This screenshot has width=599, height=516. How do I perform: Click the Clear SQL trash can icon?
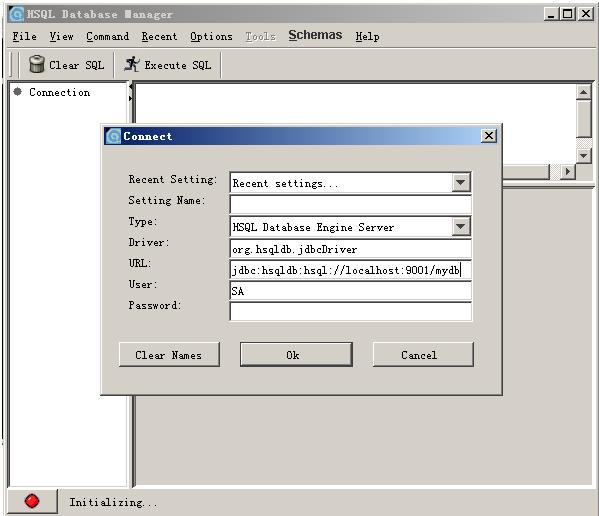pos(37,64)
